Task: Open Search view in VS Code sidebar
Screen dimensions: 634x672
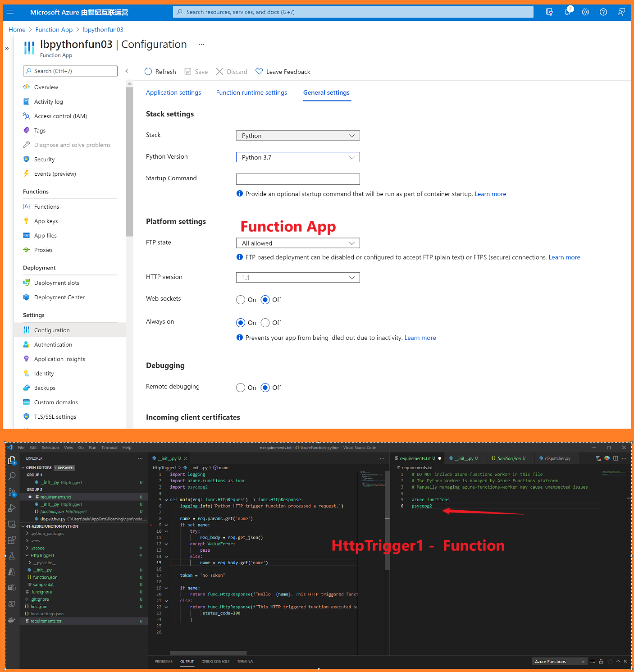Action: (x=12, y=476)
